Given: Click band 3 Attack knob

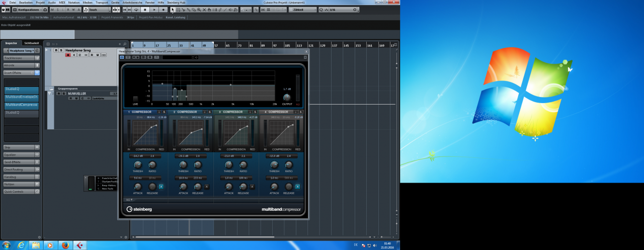Looking at the screenshot, I should (x=229, y=187).
